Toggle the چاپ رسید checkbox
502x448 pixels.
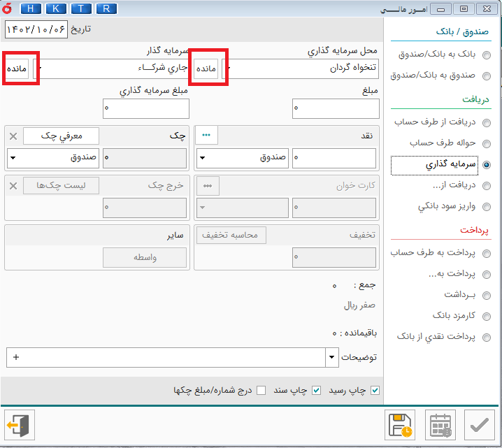coord(375,390)
